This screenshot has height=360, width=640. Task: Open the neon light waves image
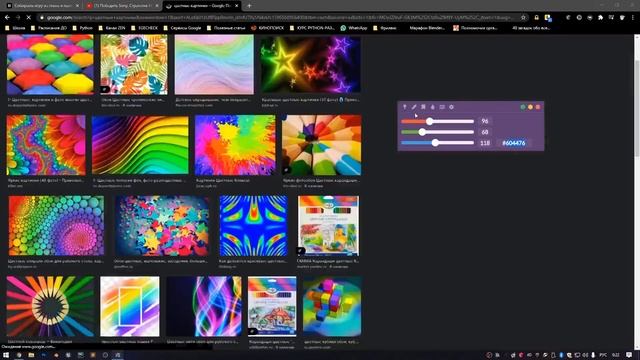point(204,306)
